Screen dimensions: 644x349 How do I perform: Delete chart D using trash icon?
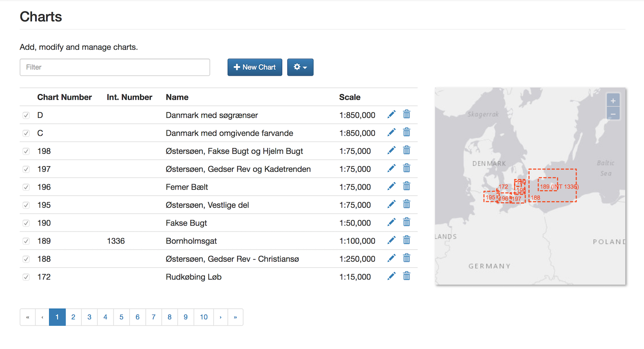click(x=407, y=114)
